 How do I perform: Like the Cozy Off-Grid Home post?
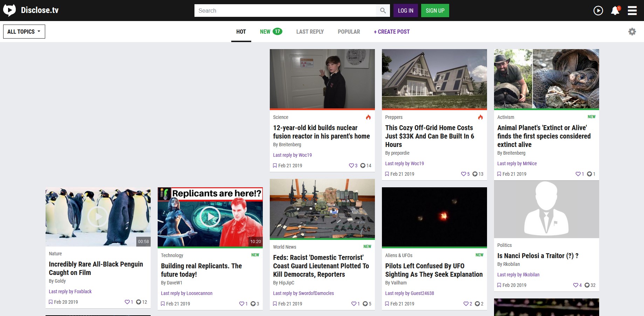pos(463,174)
